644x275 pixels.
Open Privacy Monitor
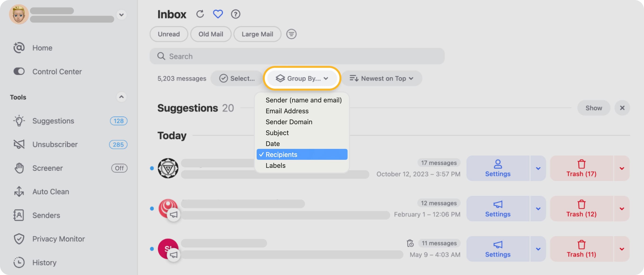[x=58, y=239]
